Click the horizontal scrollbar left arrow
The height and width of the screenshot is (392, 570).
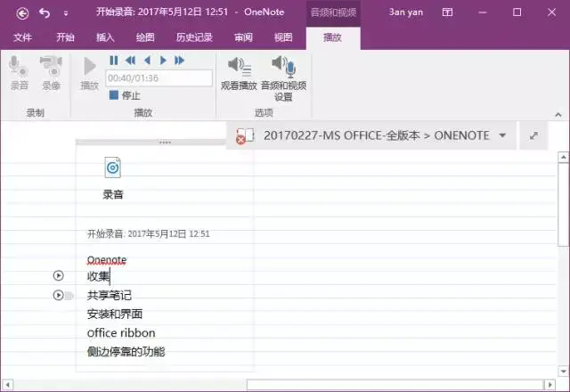click(x=7, y=385)
